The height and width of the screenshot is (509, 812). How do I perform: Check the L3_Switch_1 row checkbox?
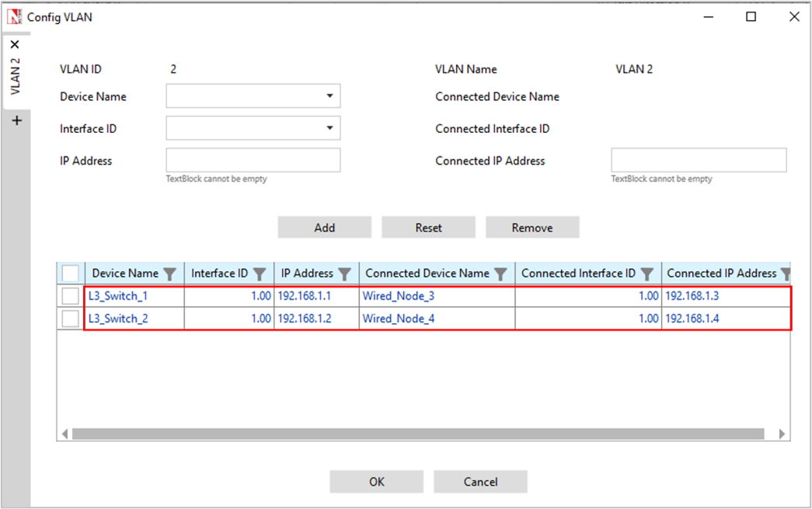71,296
